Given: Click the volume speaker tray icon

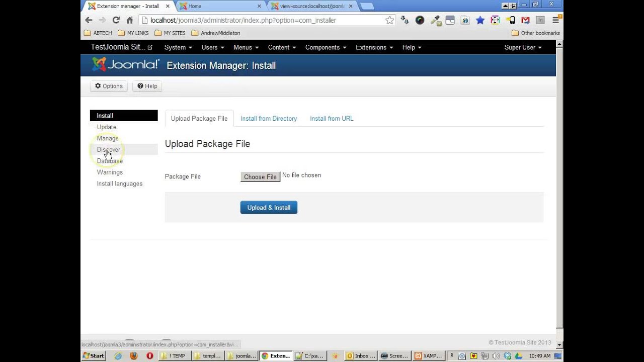Looking at the screenshot, I should (496, 356).
